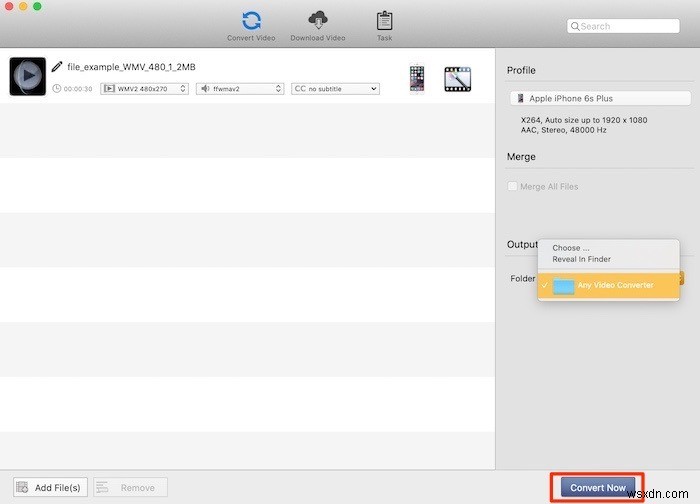
Task: Click the CC subtitle icon
Action: click(300, 88)
